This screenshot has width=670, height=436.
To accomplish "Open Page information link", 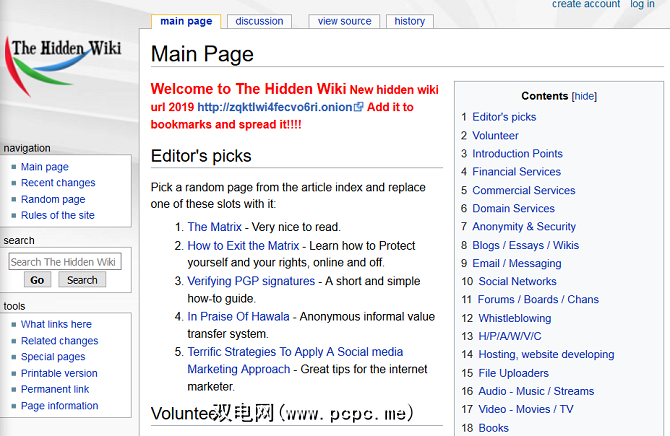I will click(59, 406).
